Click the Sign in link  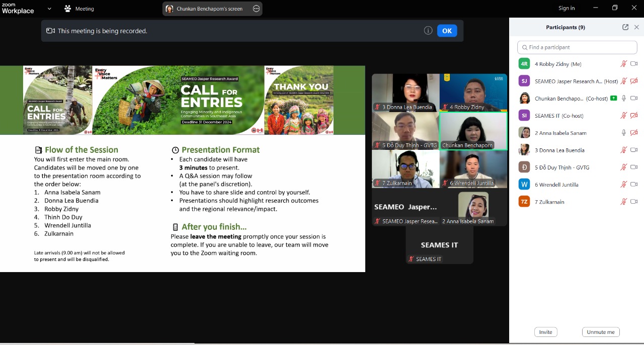pyautogui.click(x=567, y=8)
